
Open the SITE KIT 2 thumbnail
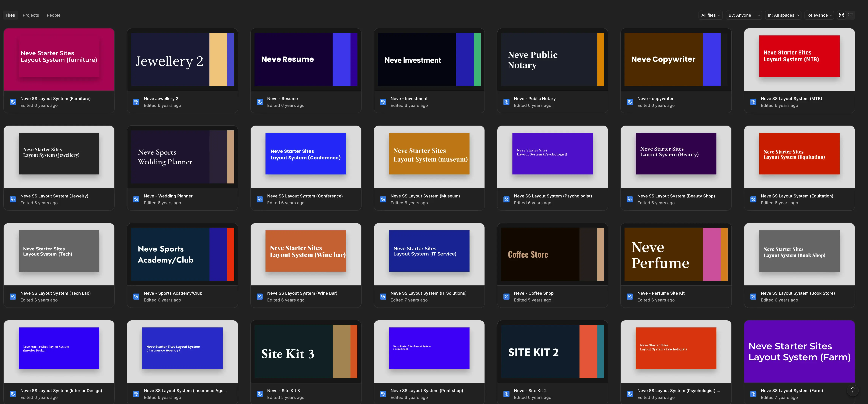552,351
